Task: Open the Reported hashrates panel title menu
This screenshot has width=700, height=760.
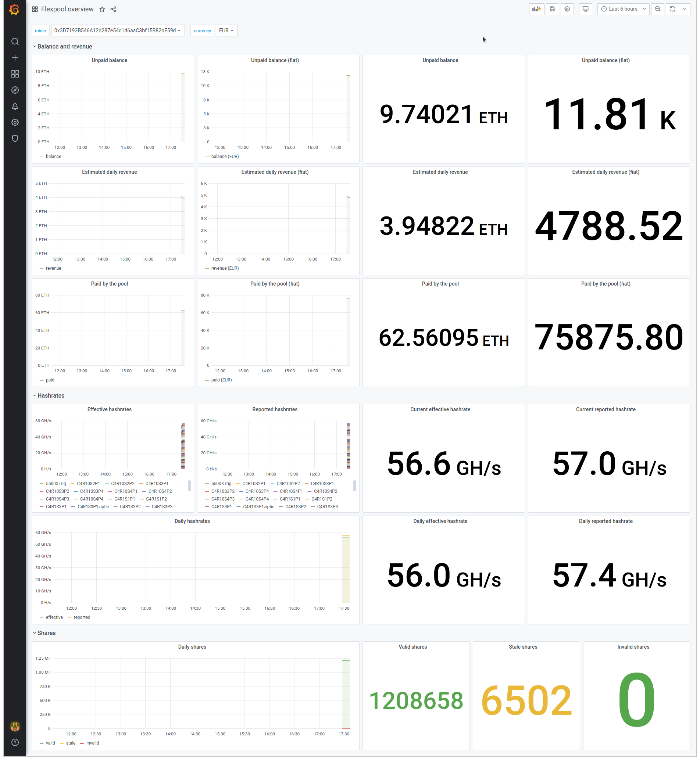Action: point(275,410)
